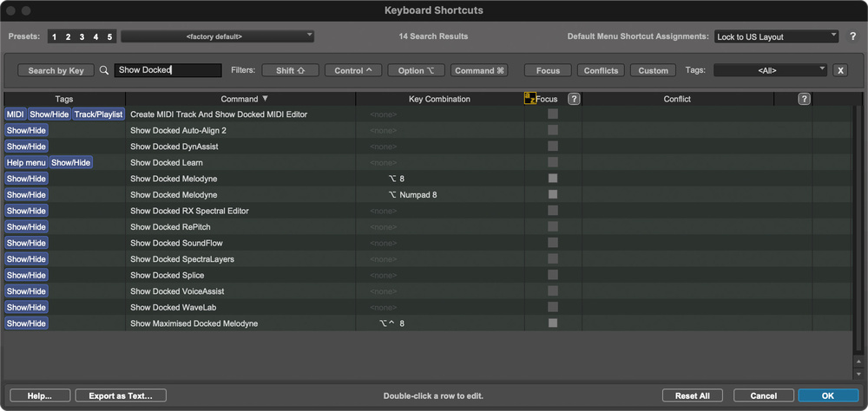Image resolution: width=868 pixels, height=411 pixels.
Task: Clear filters with the X button
Action: 840,70
